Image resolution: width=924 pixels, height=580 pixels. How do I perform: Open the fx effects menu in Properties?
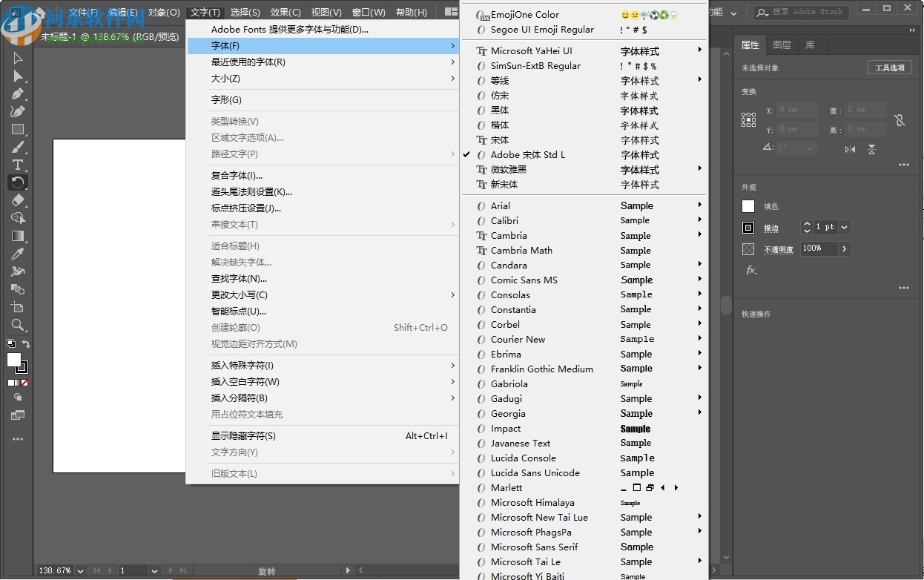[x=750, y=270]
